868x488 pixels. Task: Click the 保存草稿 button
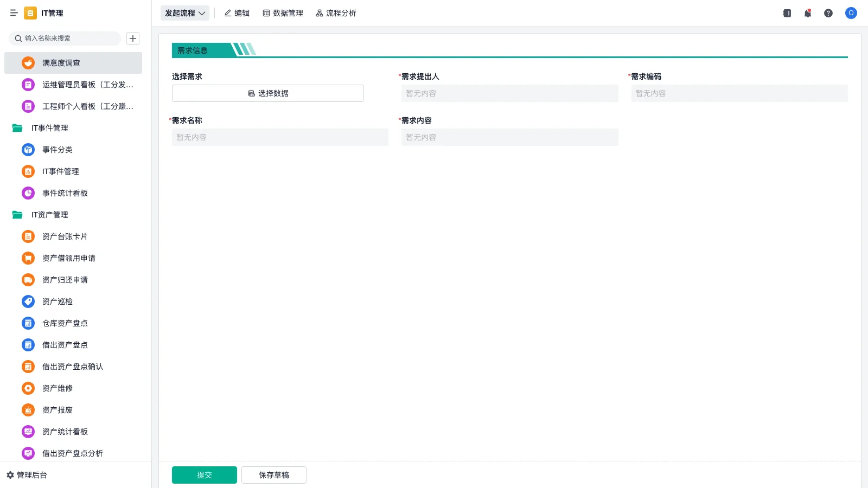[x=273, y=474]
